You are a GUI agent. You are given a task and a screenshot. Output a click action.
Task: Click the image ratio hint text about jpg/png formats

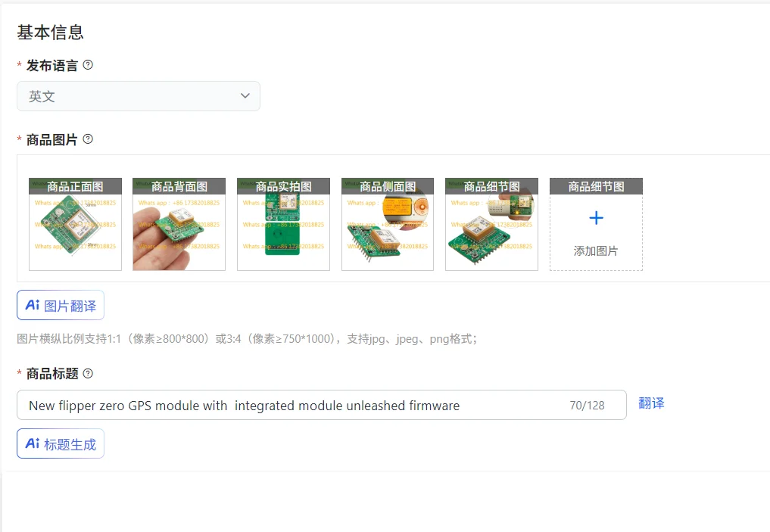(x=247, y=339)
